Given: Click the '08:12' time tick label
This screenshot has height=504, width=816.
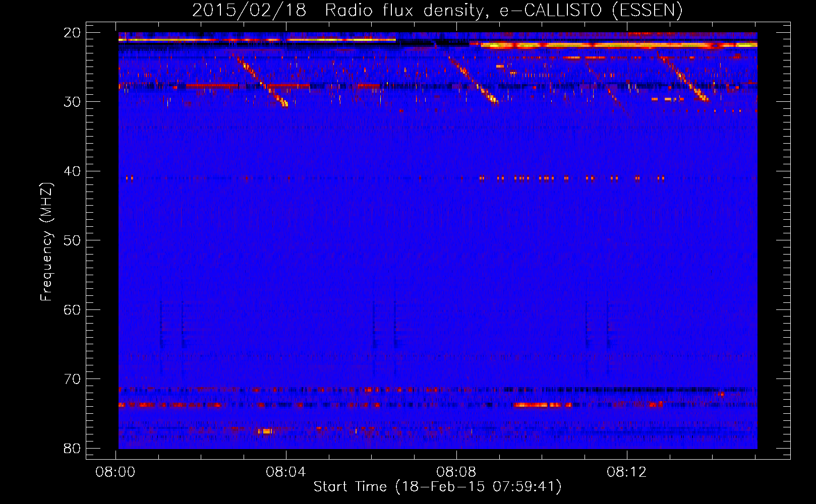Looking at the screenshot, I should [627, 472].
